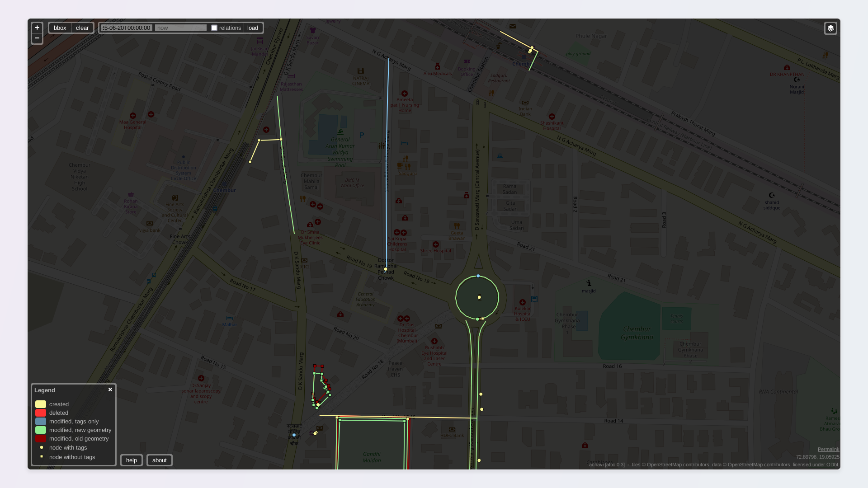Clear the current selection with clear button

coord(82,28)
